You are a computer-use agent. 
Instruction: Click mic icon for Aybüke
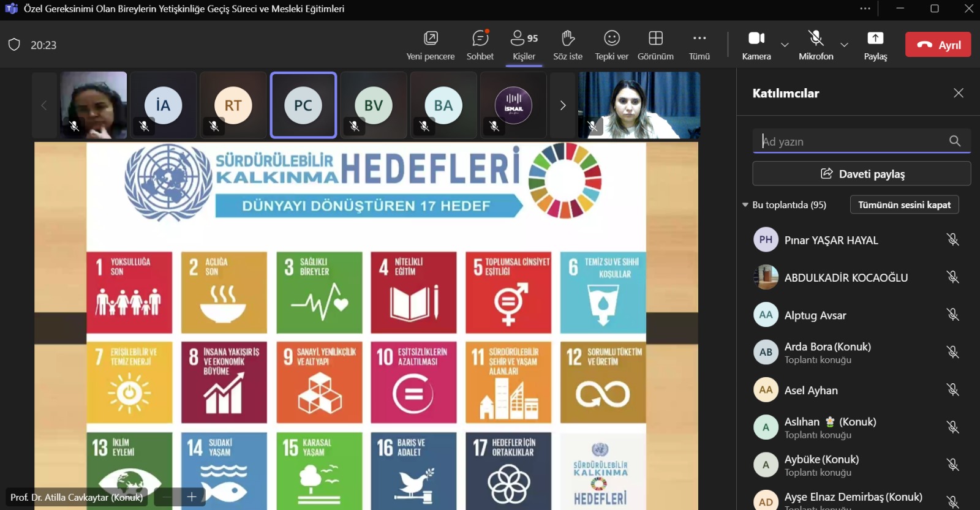coord(952,465)
